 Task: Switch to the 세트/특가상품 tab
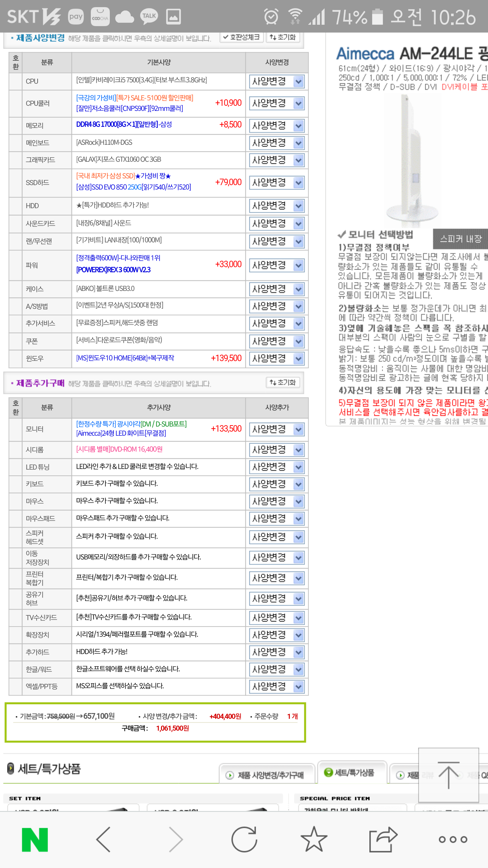coord(352,773)
